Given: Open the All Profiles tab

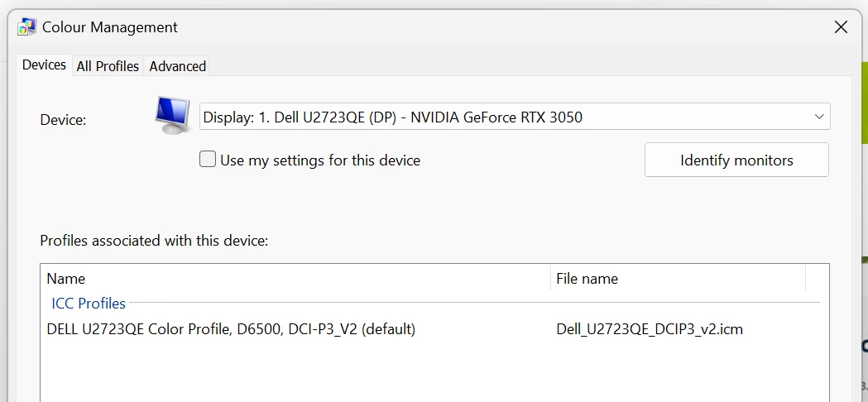Looking at the screenshot, I should click(108, 66).
